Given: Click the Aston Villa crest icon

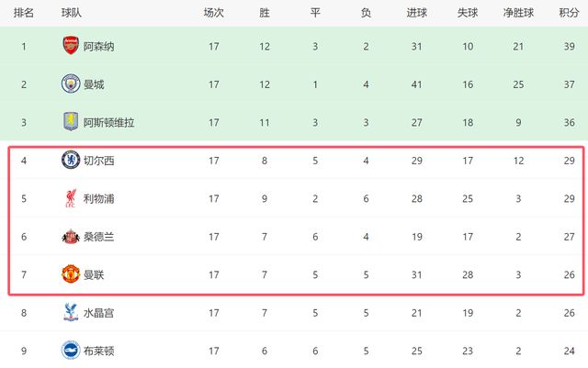Looking at the screenshot, I should pos(70,123).
